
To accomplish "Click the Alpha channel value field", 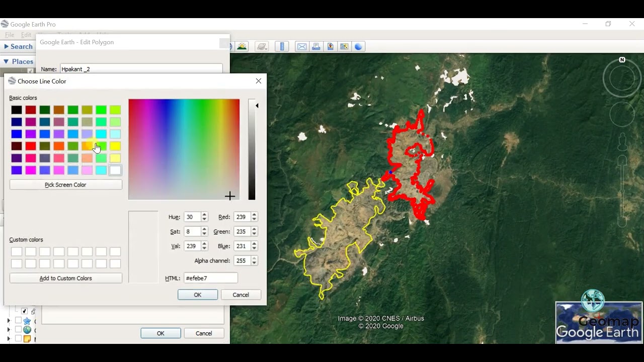I will click(x=242, y=260).
